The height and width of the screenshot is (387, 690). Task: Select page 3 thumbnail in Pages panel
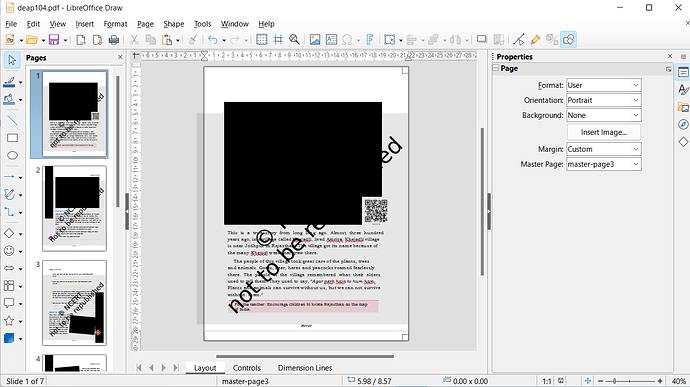tap(74, 303)
